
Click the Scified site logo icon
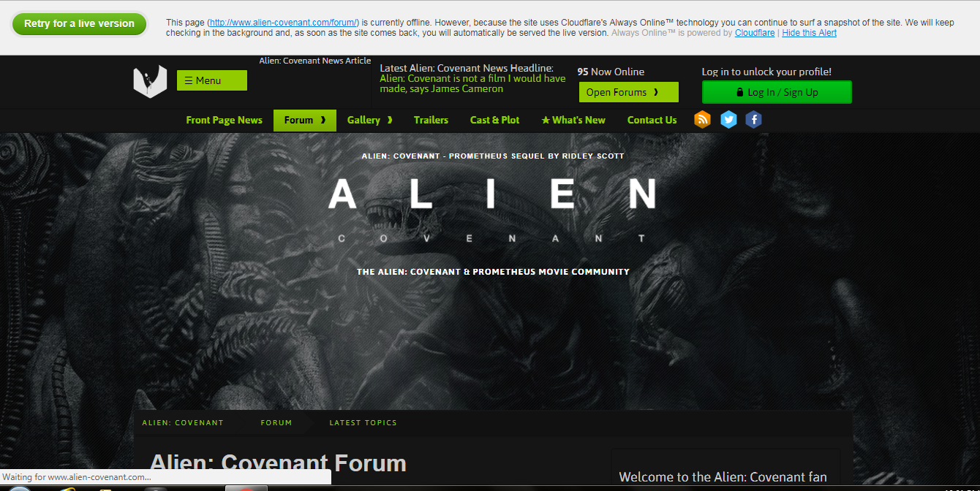pos(150,81)
